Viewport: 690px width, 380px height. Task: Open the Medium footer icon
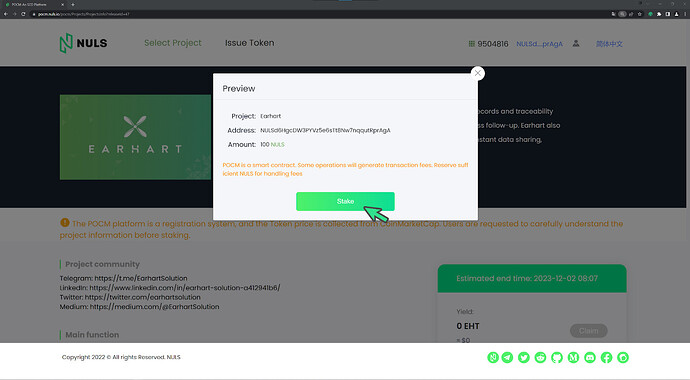click(x=573, y=358)
